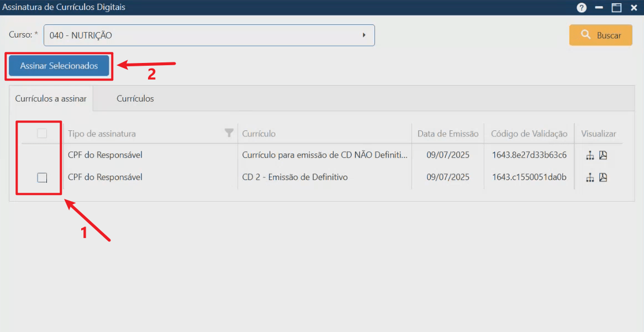Screen dimensions: 644x332
Task: Open PDF icon for Currículo NÃO Definitivo row
Action: pyautogui.click(x=603, y=155)
